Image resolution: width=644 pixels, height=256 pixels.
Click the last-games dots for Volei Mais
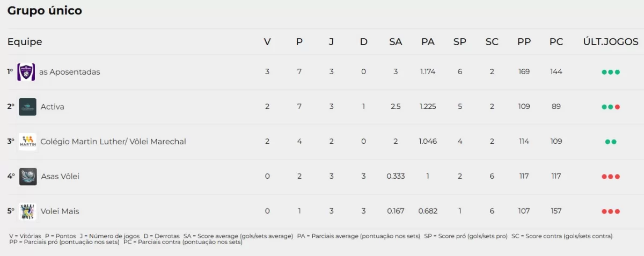[x=611, y=211]
